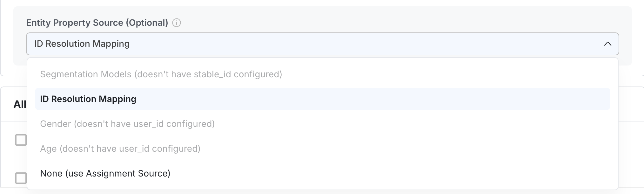Click the disabled Segmentation Models option
Screen dimensions: 644x194
coord(161,74)
